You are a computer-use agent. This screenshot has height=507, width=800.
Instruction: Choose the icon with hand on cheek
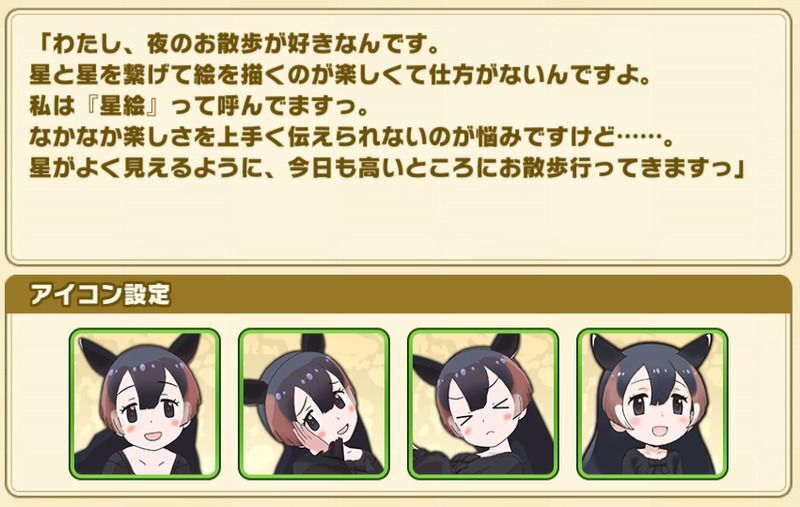coord(314,404)
